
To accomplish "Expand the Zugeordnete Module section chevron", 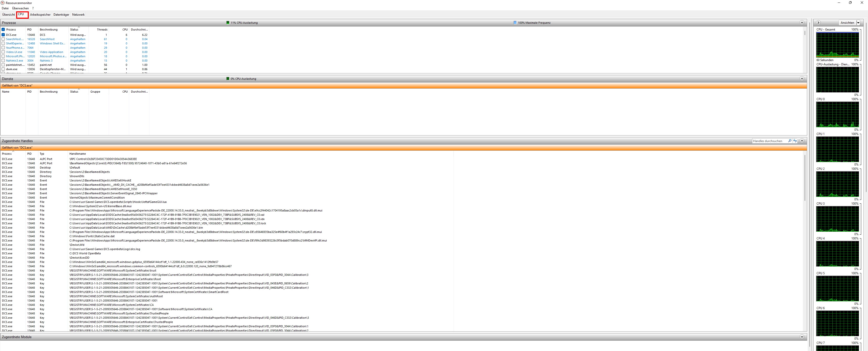I will coord(802,337).
